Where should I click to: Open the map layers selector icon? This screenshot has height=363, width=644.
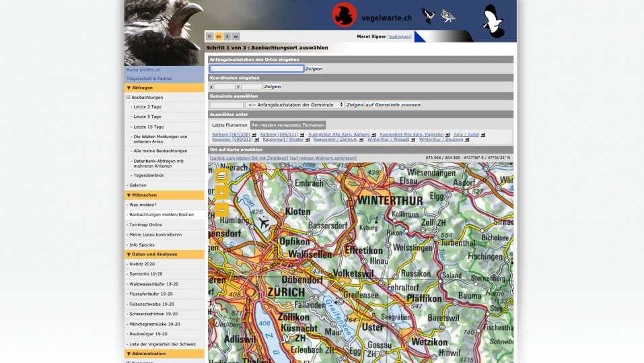pyautogui.click(x=221, y=176)
